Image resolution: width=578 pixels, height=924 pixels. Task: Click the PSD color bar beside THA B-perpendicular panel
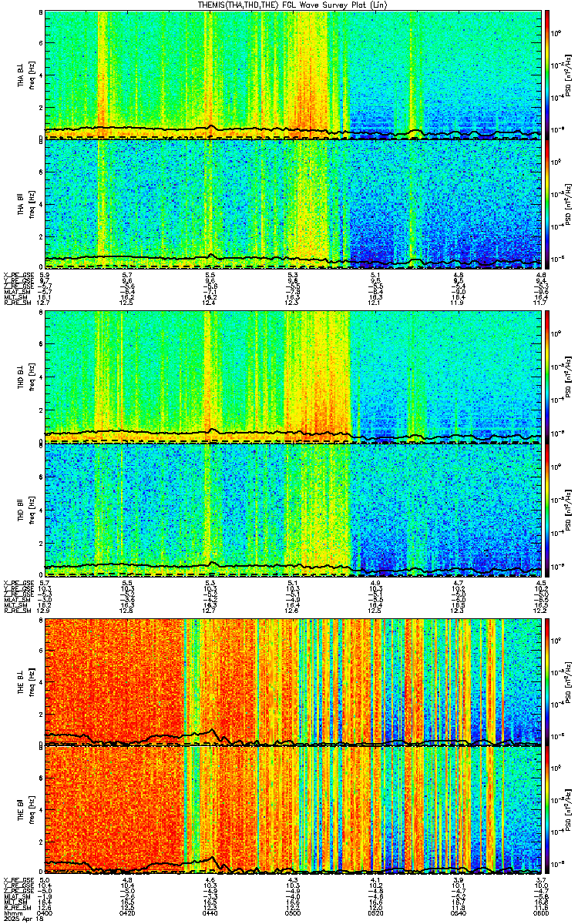(547, 74)
